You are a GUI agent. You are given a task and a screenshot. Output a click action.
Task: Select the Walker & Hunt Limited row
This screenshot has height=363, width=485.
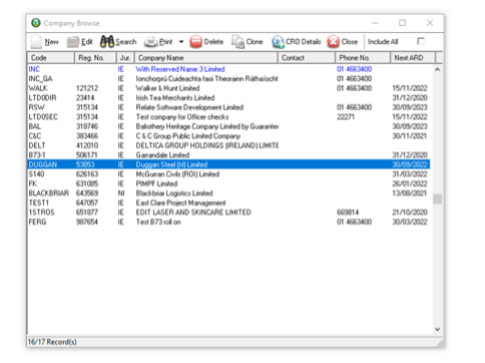(228, 88)
